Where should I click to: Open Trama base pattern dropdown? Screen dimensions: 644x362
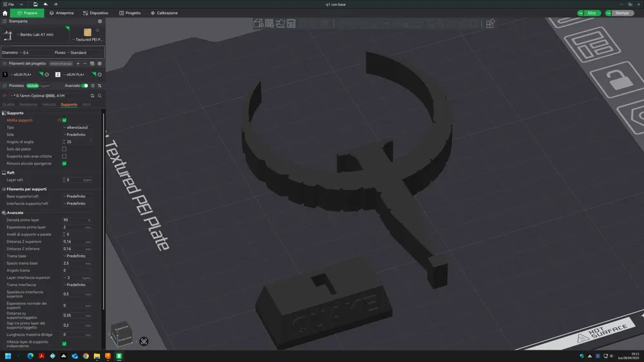[x=78, y=256]
